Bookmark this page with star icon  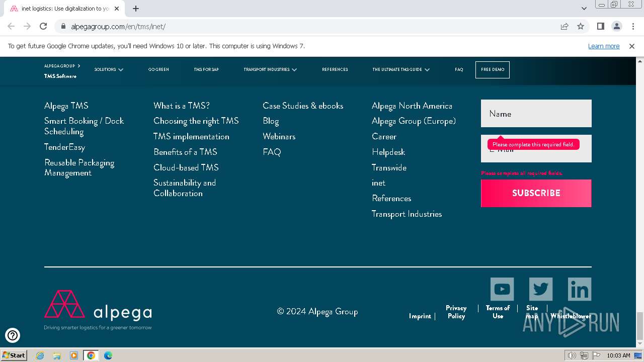coord(581,27)
